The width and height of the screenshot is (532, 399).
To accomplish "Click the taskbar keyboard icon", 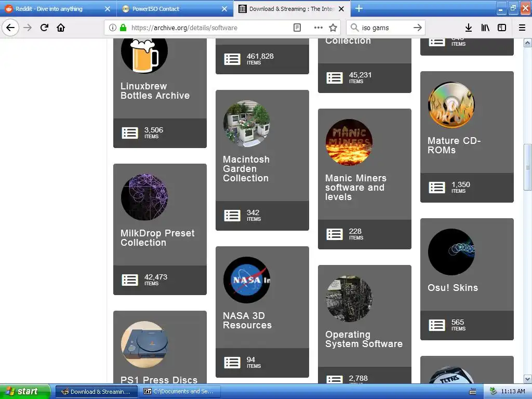I will click(x=473, y=392).
